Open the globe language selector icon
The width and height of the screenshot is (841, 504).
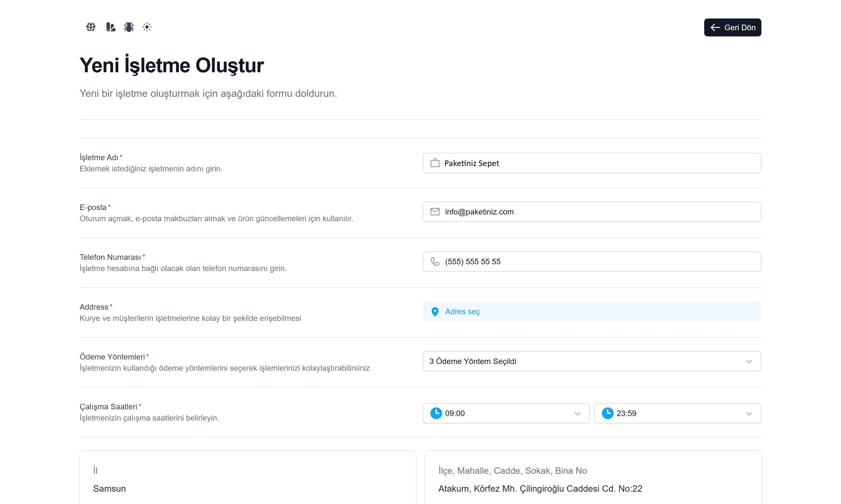tap(91, 27)
